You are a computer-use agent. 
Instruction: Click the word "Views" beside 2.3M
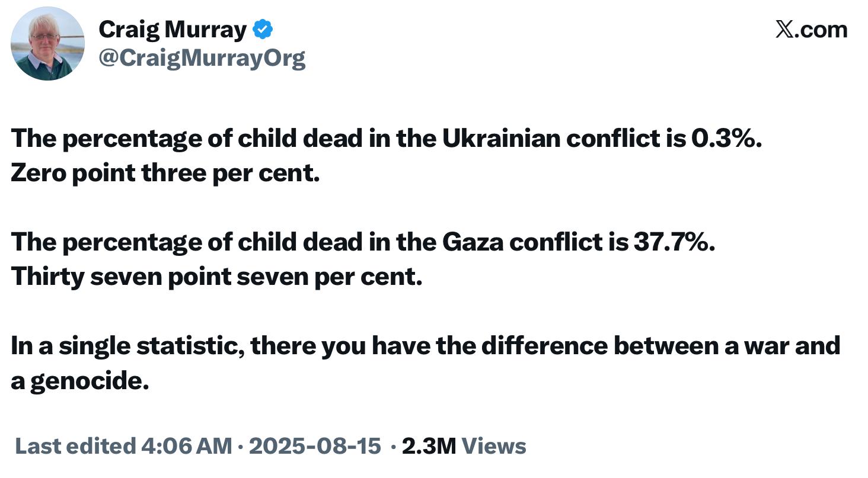point(493,445)
